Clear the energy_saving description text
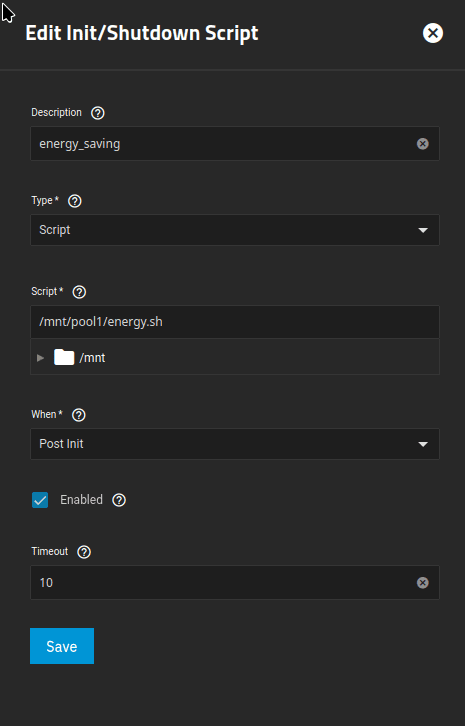The image size is (465, 726). tap(422, 144)
